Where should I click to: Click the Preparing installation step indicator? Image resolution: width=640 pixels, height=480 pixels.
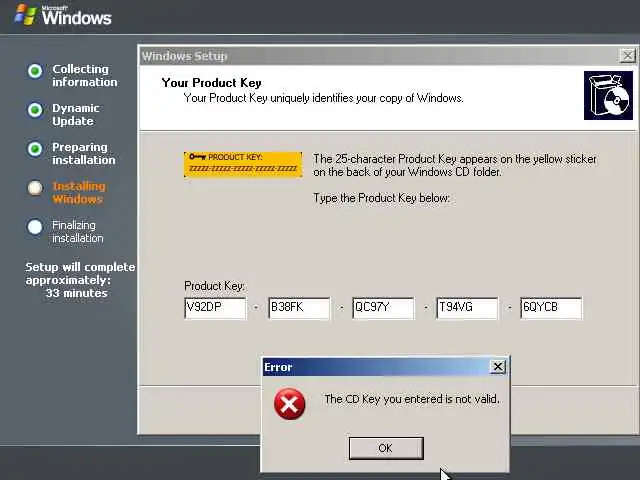(x=35, y=149)
